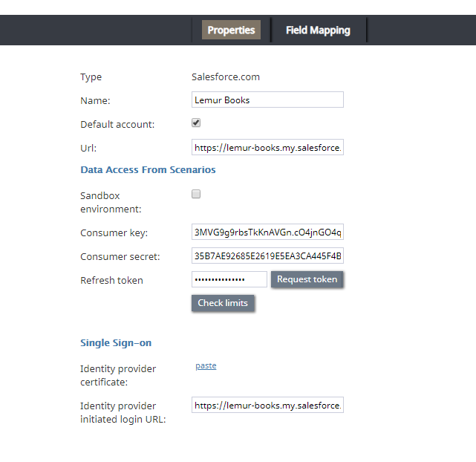Switch to the Properties tab
Image resolution: width=476 pixels, height=462 pixels.
(x=231, y=30)
